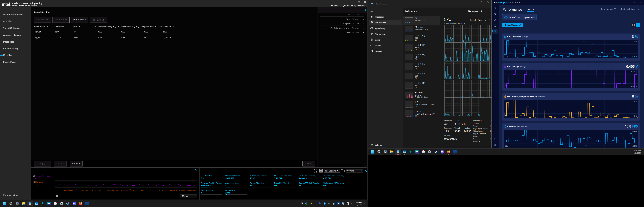Click the Reset Metrics icon
This screenshot has width=644, height=207.
click(x=615, y=9)
